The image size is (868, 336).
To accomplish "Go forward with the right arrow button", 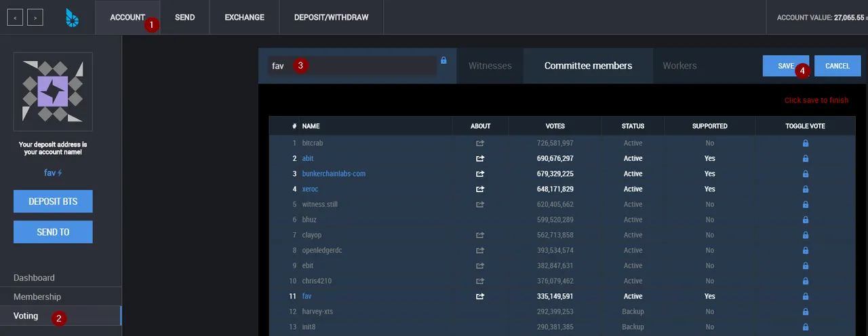I will 35,18.
